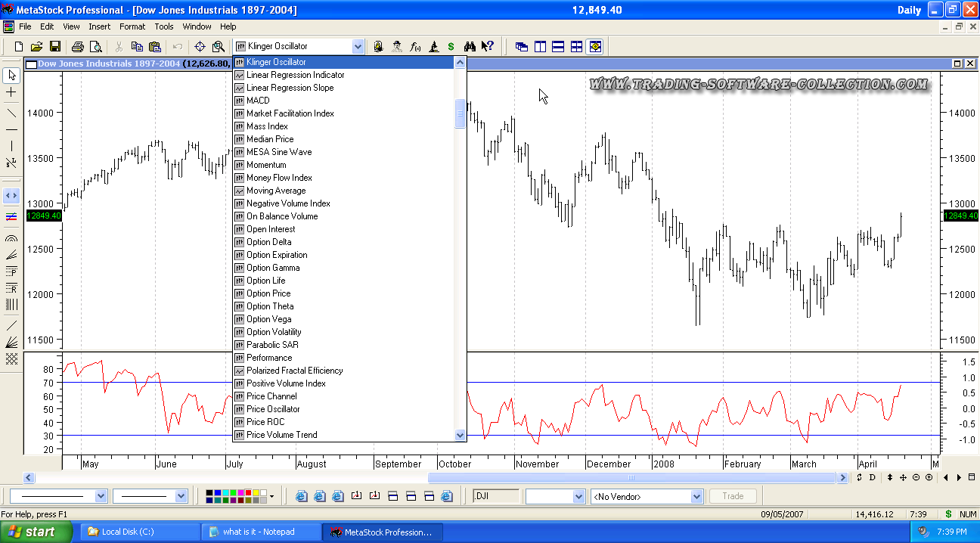Click the crosshair icon in top toolbar
The width and height of the screenshot is (980, 543).
(200, 47)
